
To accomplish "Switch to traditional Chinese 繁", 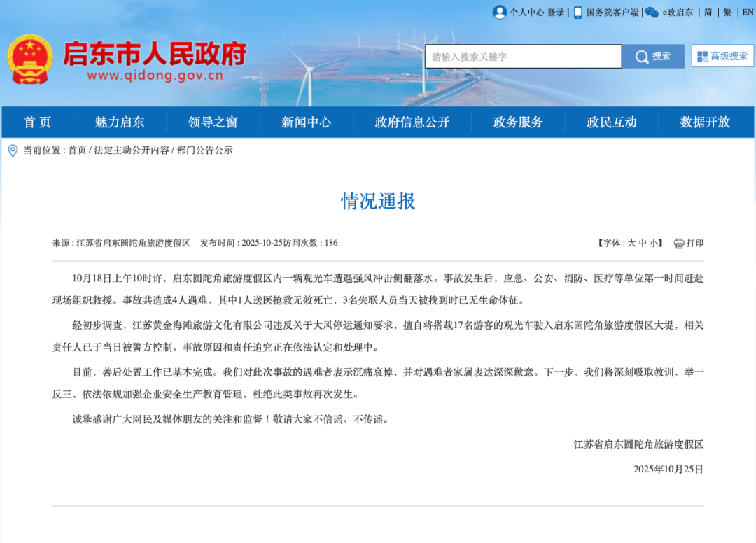I will 727,13.
